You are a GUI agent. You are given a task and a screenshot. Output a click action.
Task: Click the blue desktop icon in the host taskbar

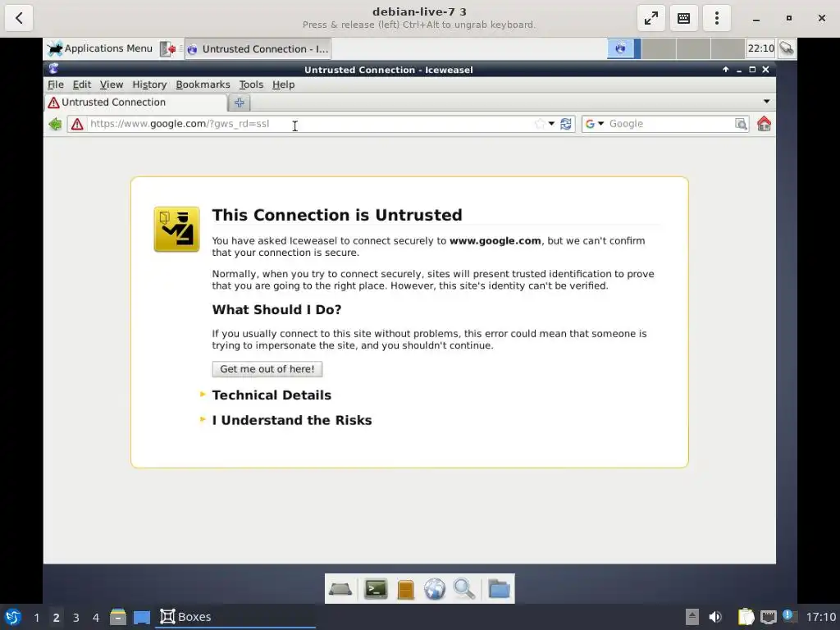(x=142, y=617)
